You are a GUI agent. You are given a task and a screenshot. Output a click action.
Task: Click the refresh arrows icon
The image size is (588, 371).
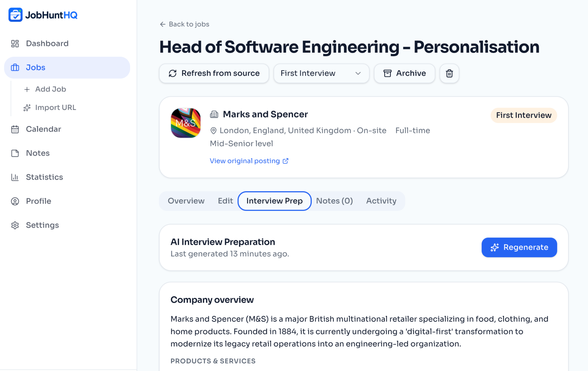(x=173, y=73)
